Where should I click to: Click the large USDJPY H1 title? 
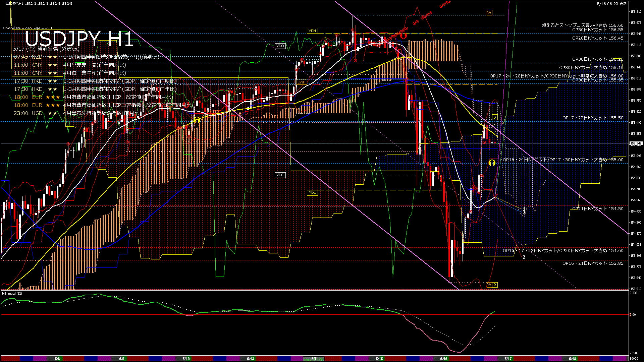80,39
